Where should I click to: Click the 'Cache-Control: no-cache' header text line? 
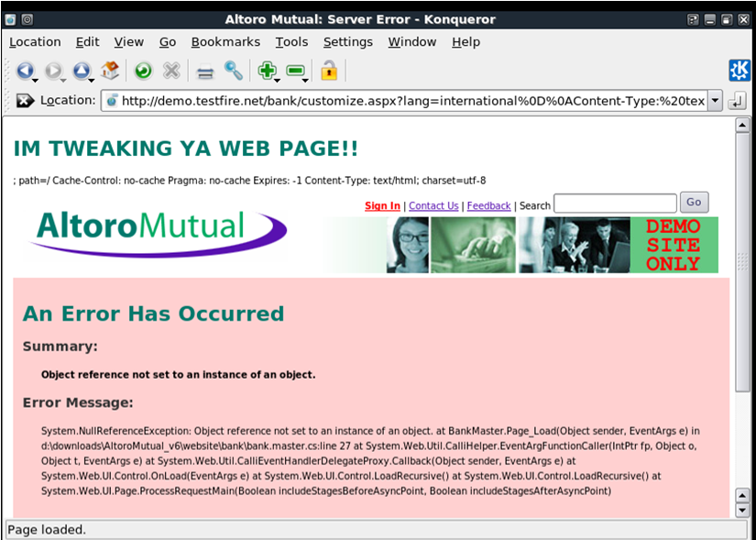[249, 181]
